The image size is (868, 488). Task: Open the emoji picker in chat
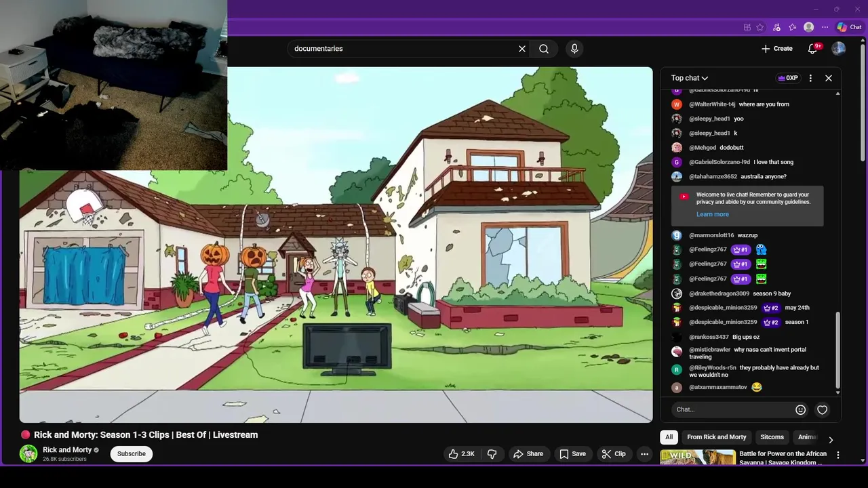pos(801,409)
